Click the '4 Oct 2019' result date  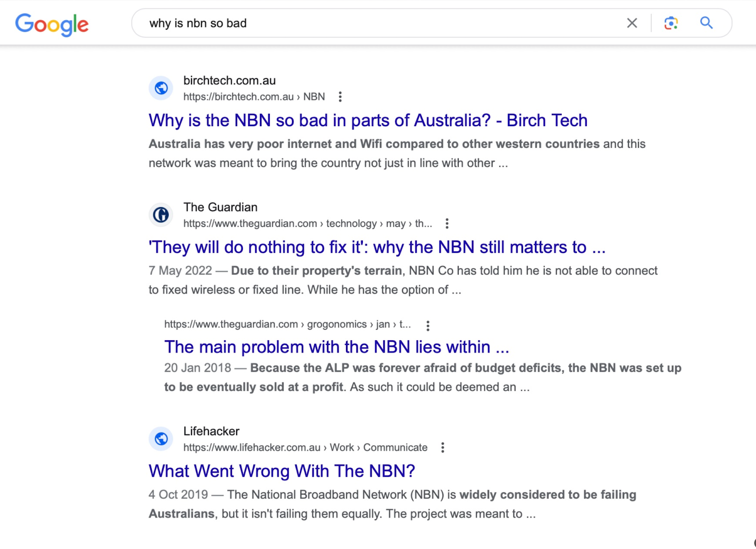click(178, 495)
